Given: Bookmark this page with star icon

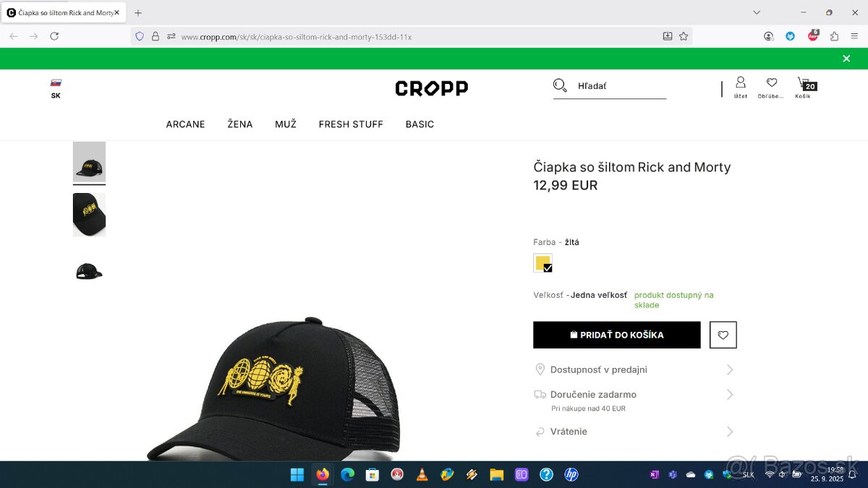Looking at the screenshot, I should pyautogui.click(x=683, y=36).
